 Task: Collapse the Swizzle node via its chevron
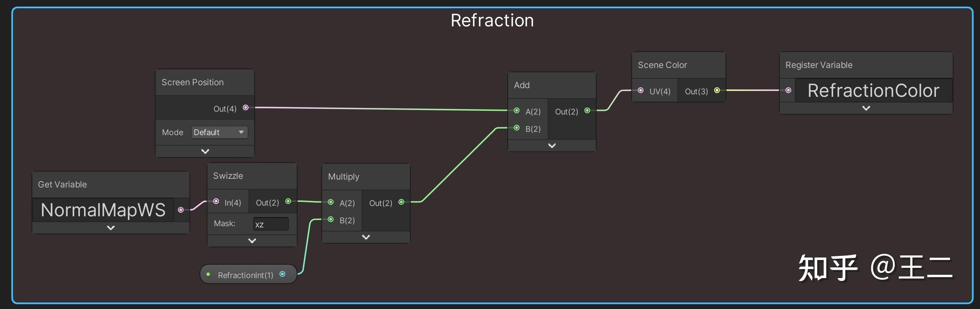click(x=252, y=241)
